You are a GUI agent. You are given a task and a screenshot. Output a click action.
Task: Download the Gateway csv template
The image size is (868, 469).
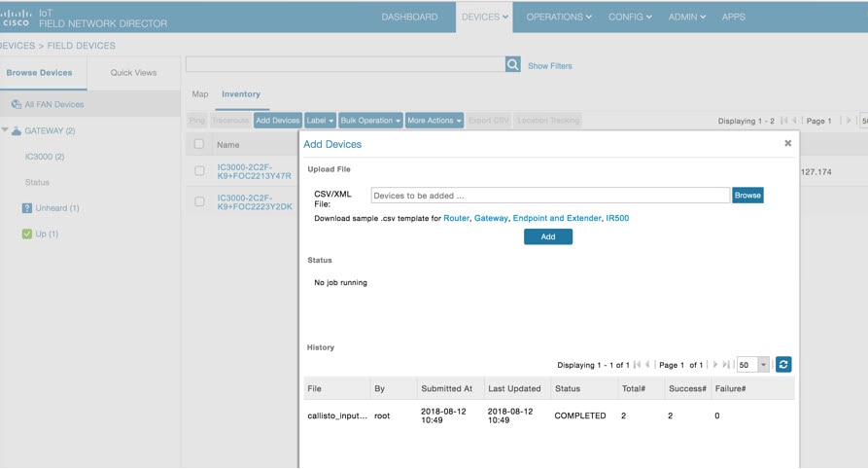coord(491,218)
